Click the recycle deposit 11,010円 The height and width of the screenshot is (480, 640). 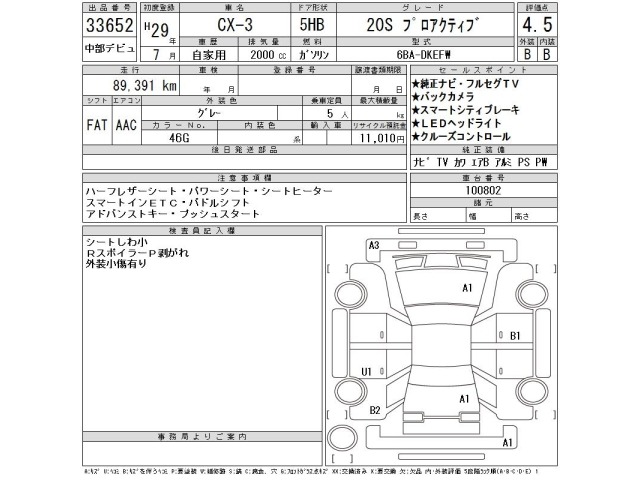coord(382,138)
